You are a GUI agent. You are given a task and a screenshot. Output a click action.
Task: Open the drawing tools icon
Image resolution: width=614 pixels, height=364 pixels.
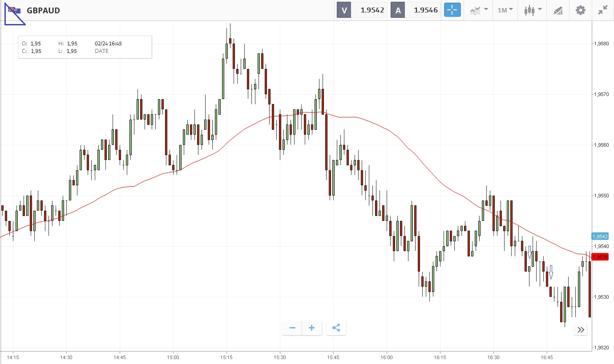558,10
